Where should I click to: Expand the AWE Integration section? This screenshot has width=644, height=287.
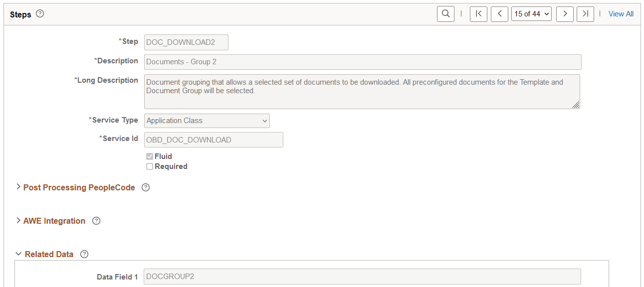(x=17, y=221)
